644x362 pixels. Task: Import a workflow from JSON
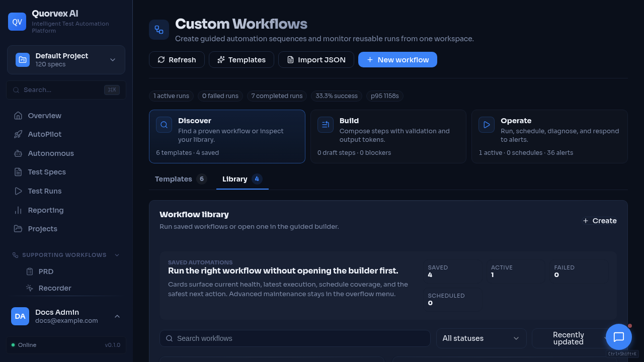click(x=316, y=60)
